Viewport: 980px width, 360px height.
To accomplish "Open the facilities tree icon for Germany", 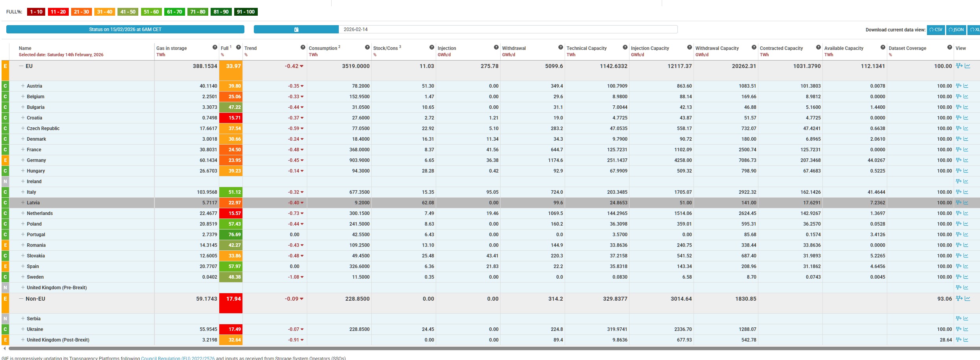I will [959, 160].
